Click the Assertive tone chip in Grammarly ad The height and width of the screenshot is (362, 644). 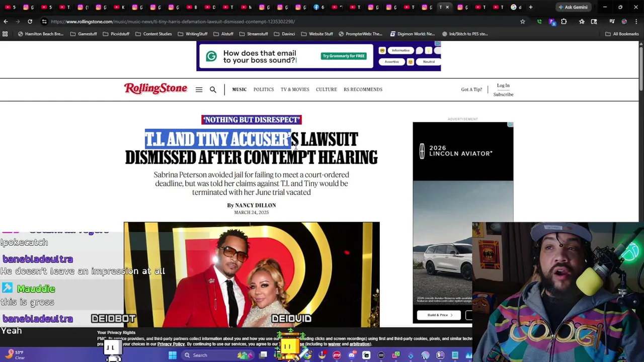pyautogui.click(x=392, y=62)
